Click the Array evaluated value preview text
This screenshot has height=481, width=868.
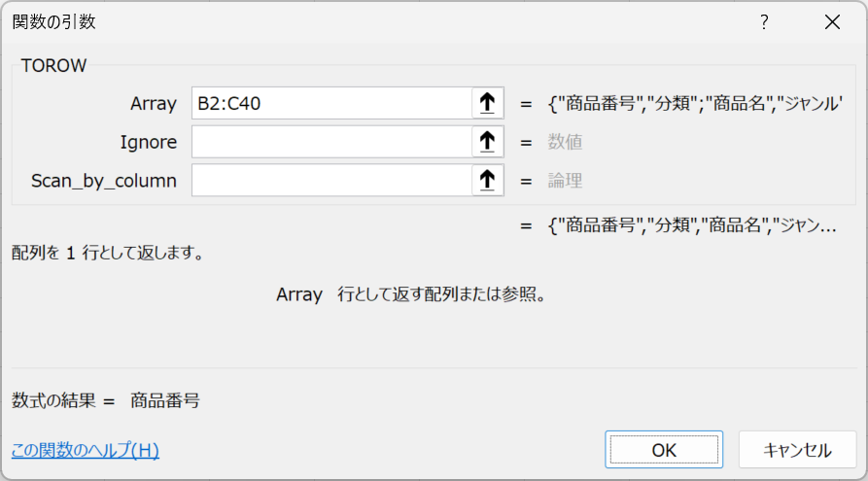point(695,104)
